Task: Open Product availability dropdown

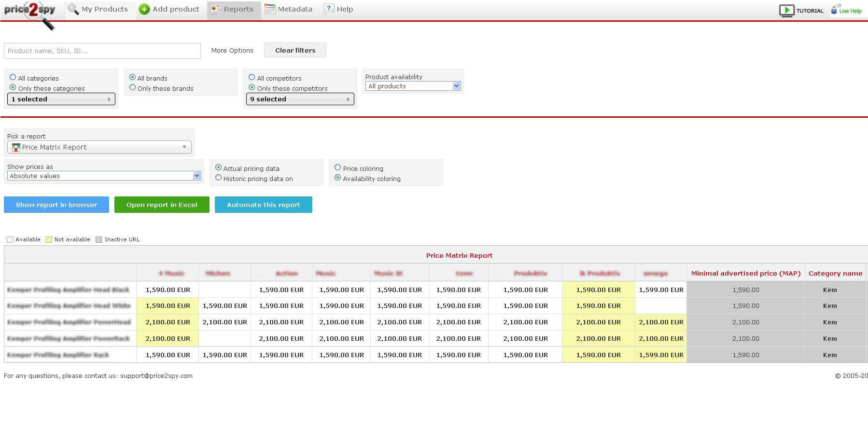Action: click(413, 86)
